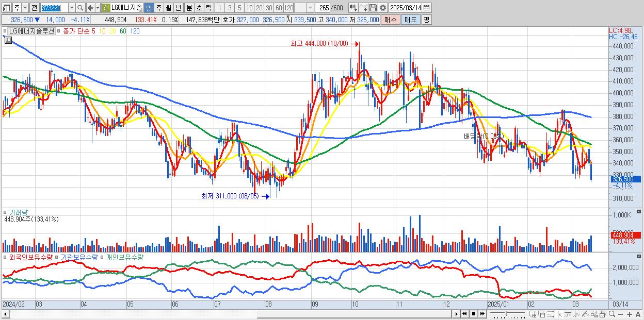Switch to the 주 weekly chart period

tap(159, 8)
